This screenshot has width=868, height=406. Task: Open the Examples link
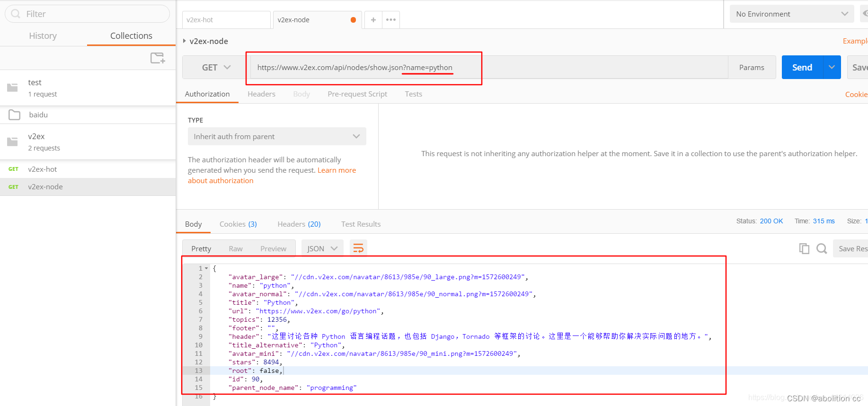click(855, 41)
